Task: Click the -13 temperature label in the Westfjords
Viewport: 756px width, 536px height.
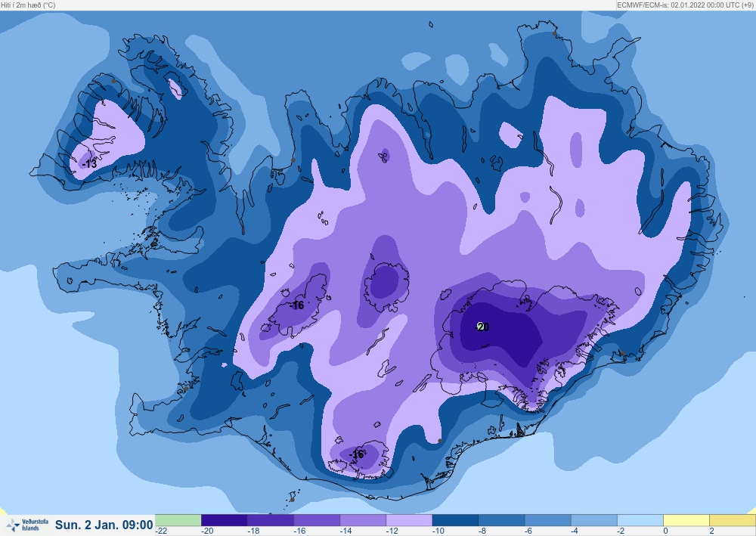Action: click(x=90, y=164)
